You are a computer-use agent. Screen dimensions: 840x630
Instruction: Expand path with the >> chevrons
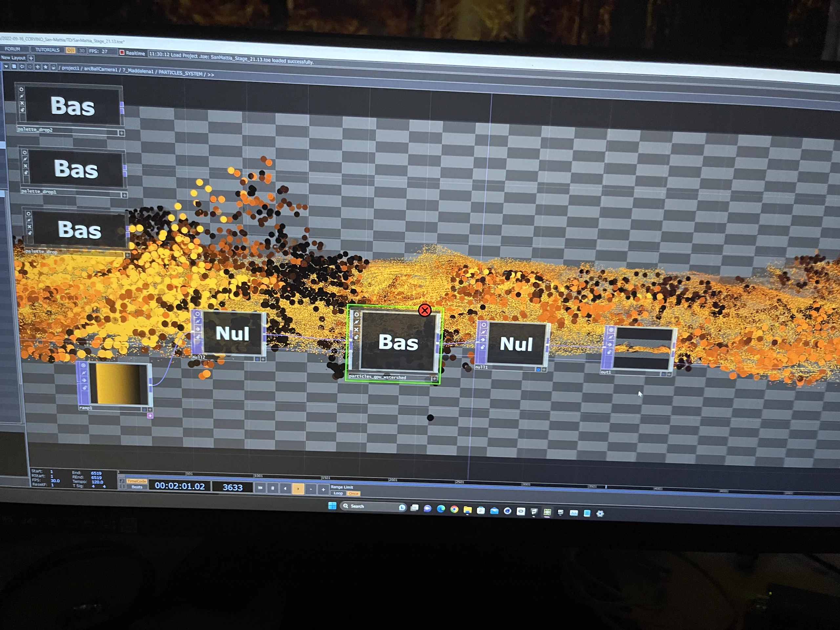pos(211,75)
